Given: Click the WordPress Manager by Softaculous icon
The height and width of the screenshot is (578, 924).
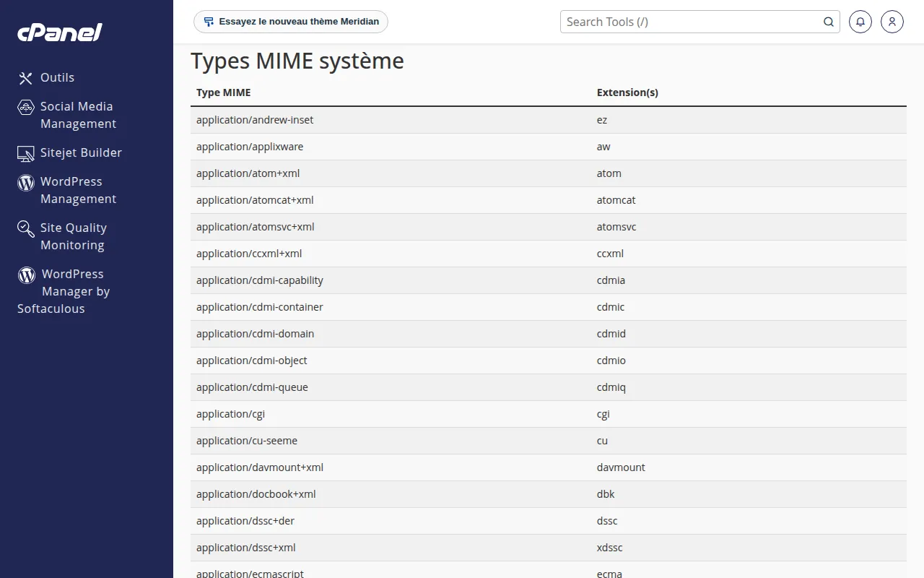Looking at the screenshot, I should (x=27, y=275).
